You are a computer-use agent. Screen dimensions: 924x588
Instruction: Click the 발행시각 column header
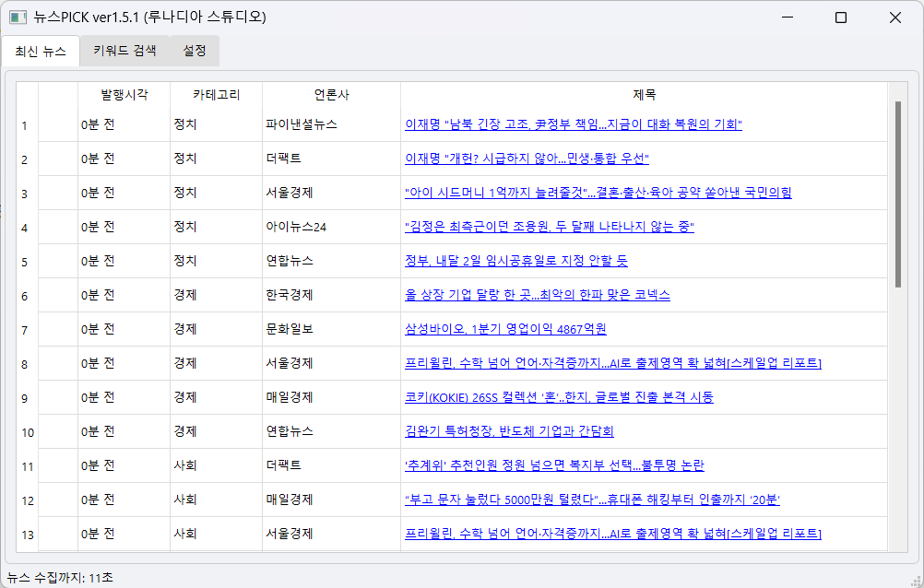(124, 95)
